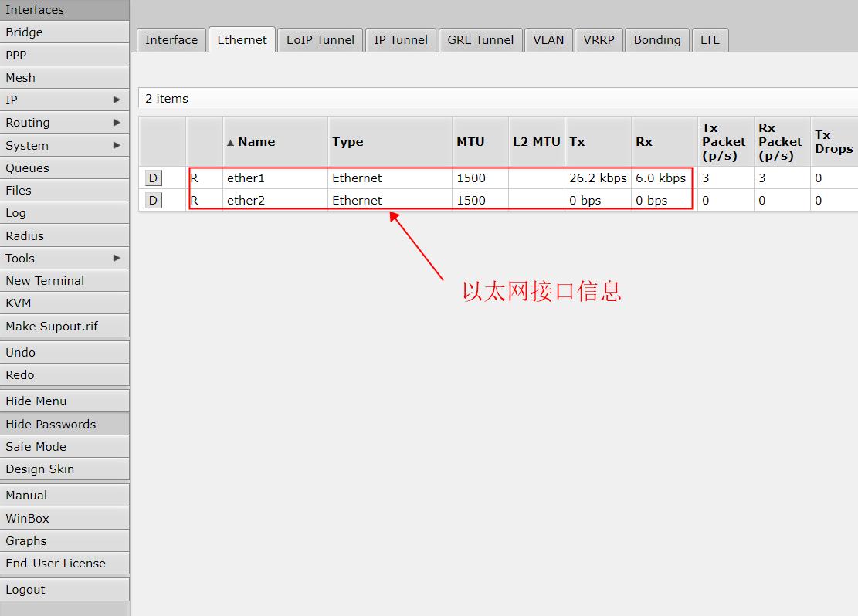Disable ether2 using its D button
The height and width of the screenshot is (616, 858).
pos(153,201)
